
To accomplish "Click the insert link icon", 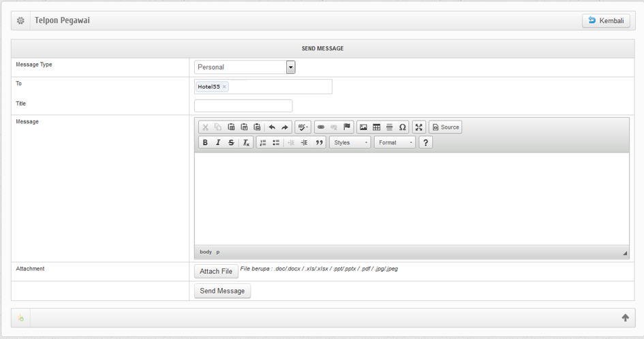I will (x=321, y=127).
